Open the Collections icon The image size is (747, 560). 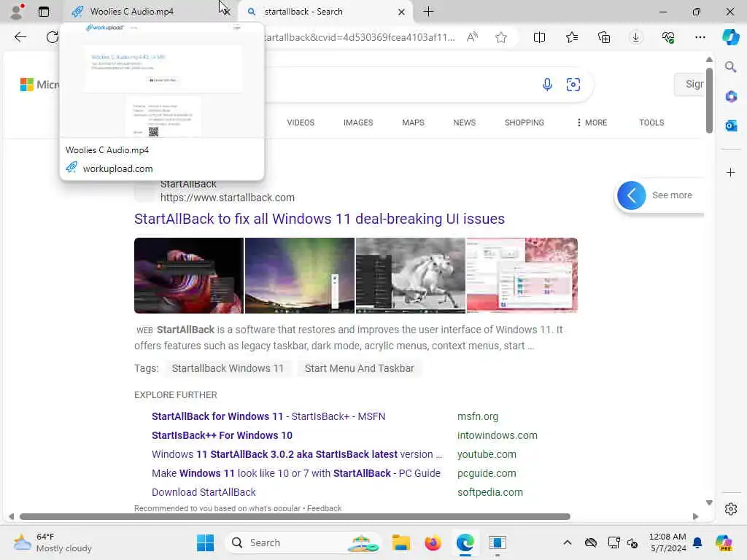[x=604, y=37]
